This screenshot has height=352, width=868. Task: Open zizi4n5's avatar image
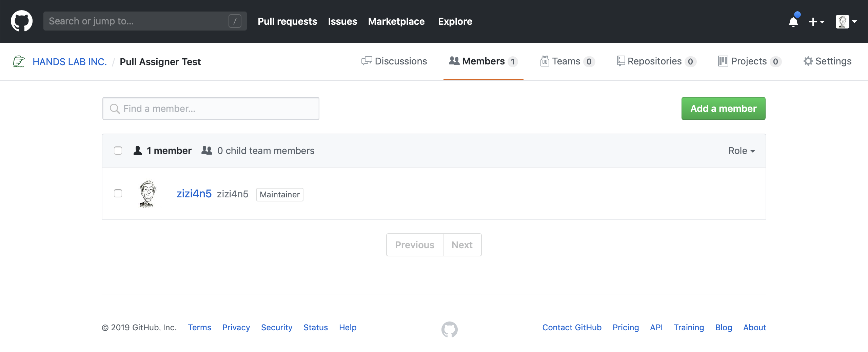148,194
